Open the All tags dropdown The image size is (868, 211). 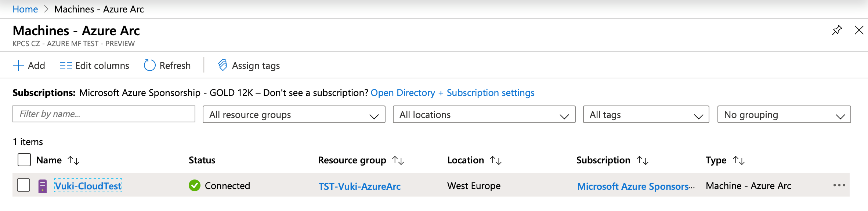tap(646, 115)
